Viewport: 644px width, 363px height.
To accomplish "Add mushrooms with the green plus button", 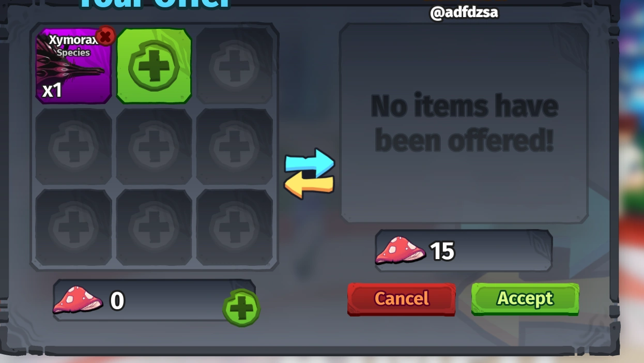I will 241,307.
